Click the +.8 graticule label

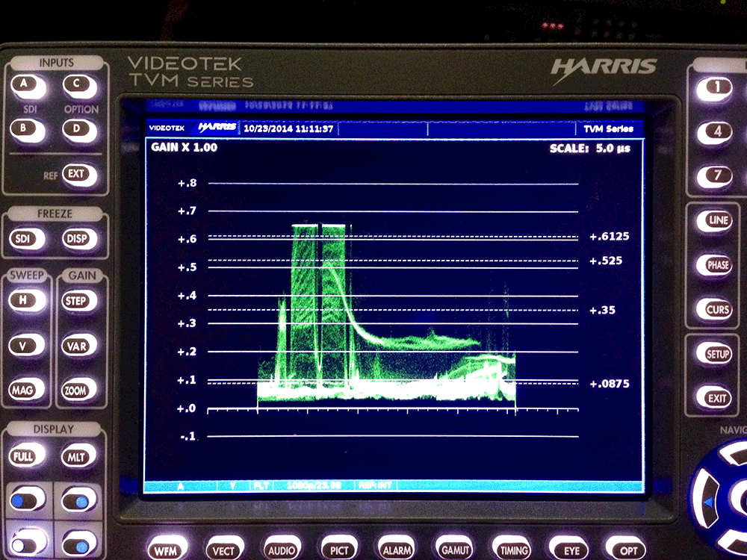(x=187, y=184)
